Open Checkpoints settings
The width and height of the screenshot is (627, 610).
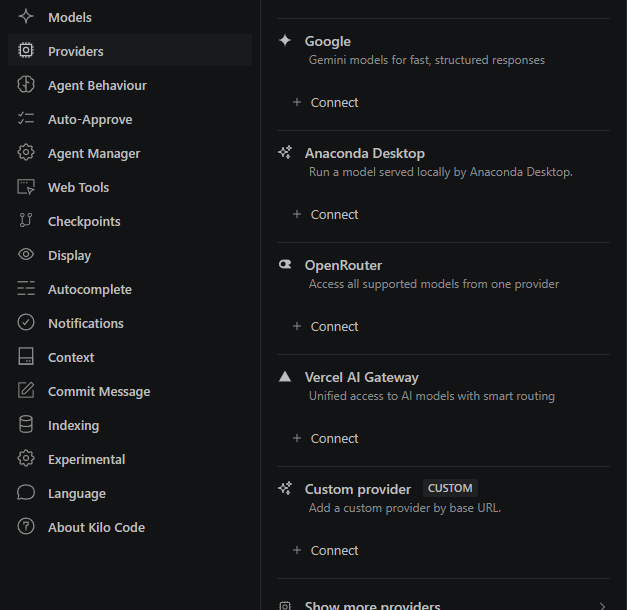[x=130, y=221]
